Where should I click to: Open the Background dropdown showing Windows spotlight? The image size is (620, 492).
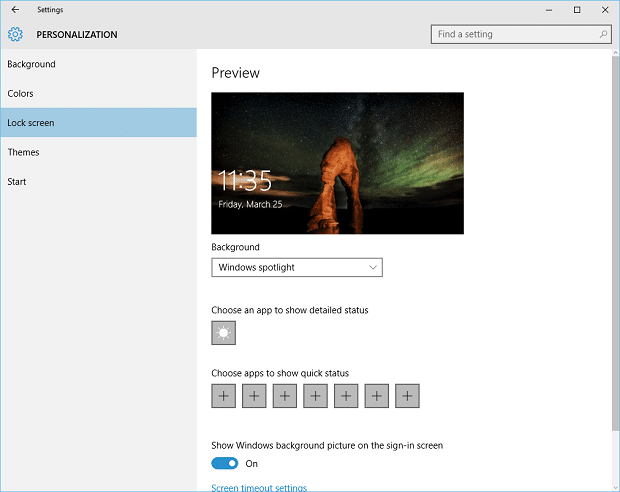(297, 267)
